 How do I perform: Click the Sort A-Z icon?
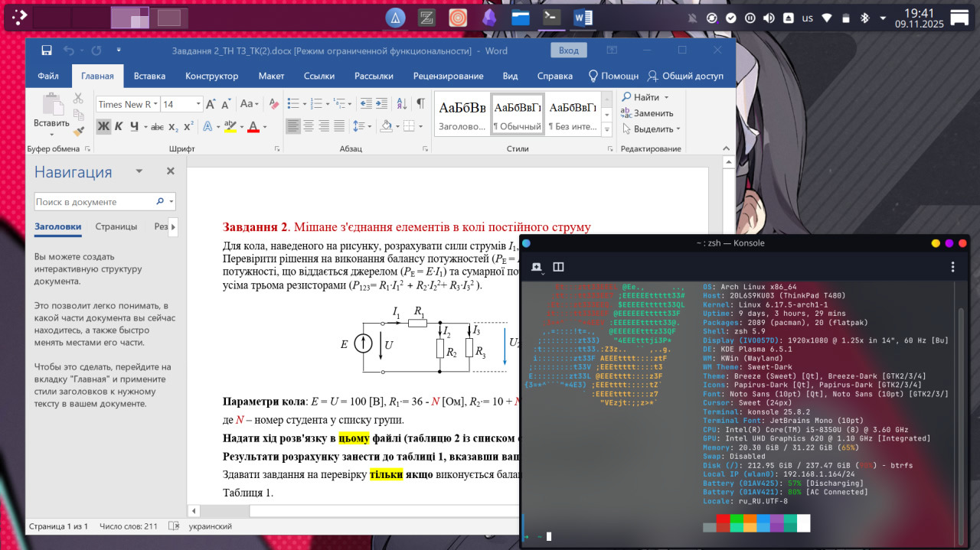pyautogui.click(x=400, y=104)
